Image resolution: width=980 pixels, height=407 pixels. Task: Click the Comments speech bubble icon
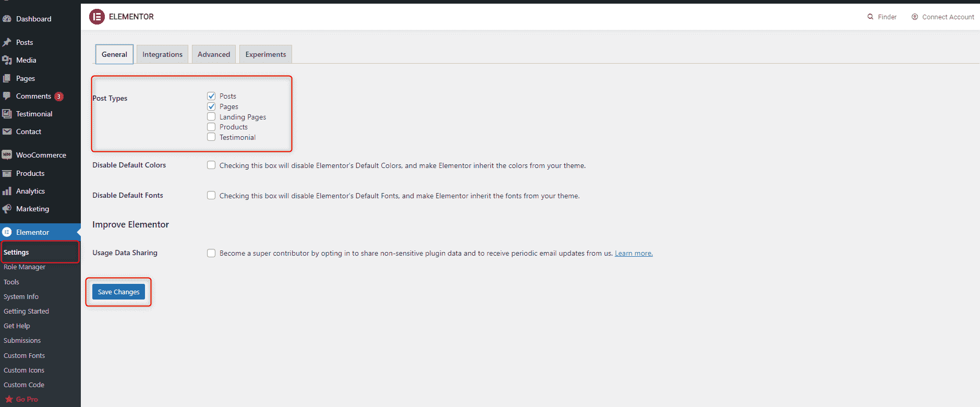tap(7, 96)
